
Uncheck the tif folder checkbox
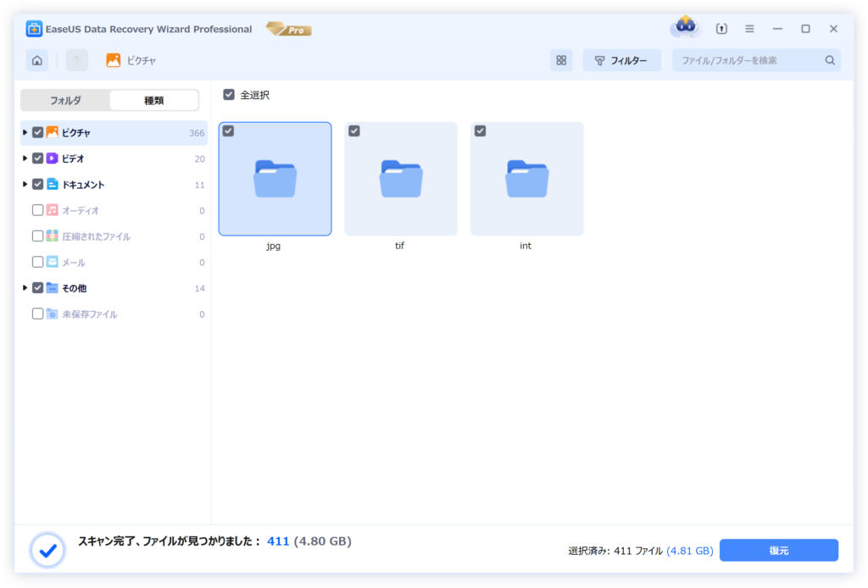(x=354, y=130)
